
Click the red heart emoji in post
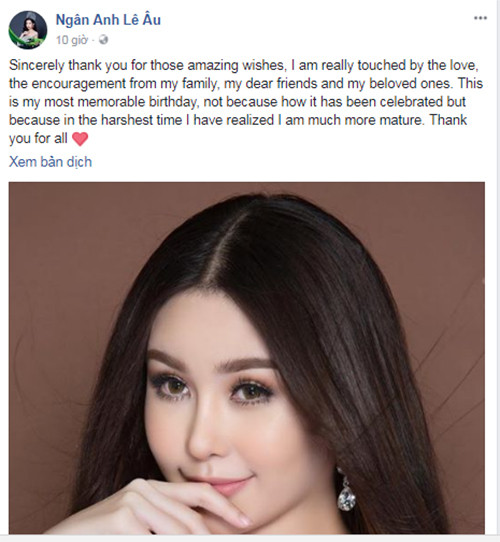click(80, 139)
